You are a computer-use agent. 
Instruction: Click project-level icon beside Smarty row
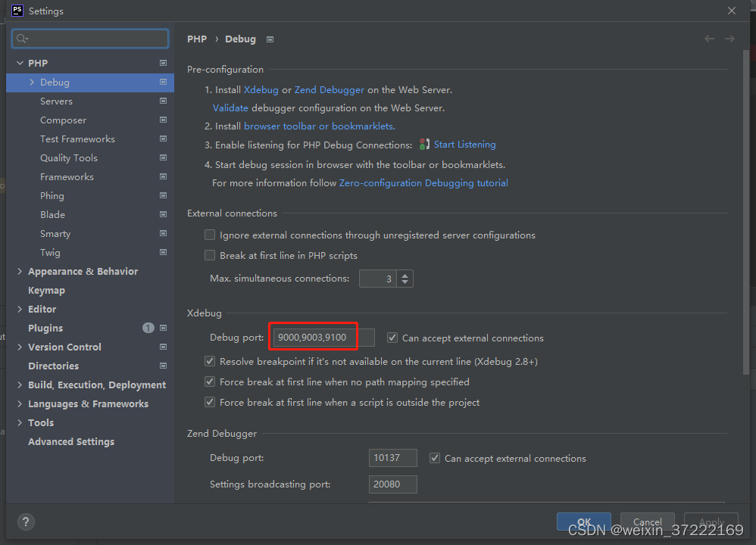(x=163, y=233)
